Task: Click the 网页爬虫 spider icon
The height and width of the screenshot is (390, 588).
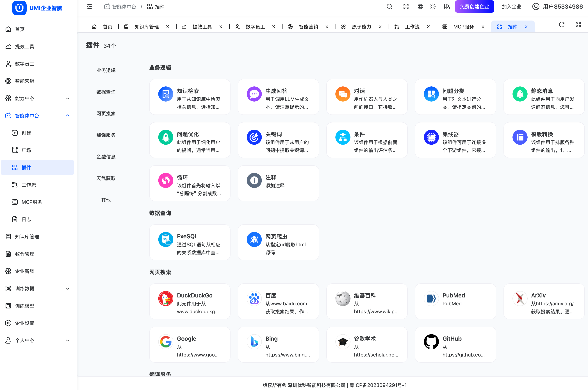Action: pos(254,239)
